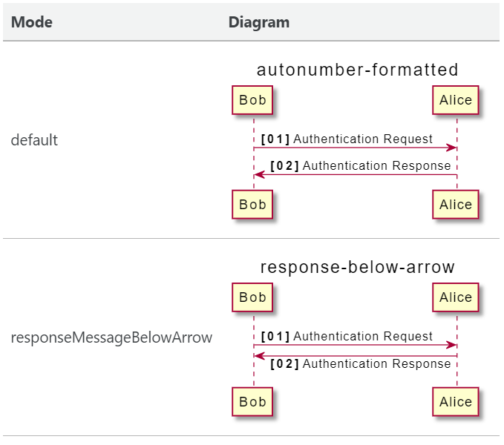Click top Bob box in autonumber-formatted diagram
504x445 pixels.
tap(252, 101)
